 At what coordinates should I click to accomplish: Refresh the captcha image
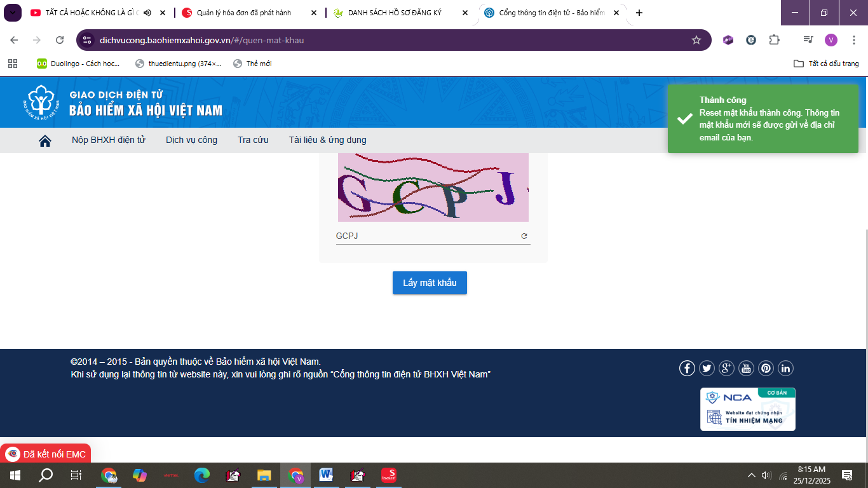click(524, 236)
